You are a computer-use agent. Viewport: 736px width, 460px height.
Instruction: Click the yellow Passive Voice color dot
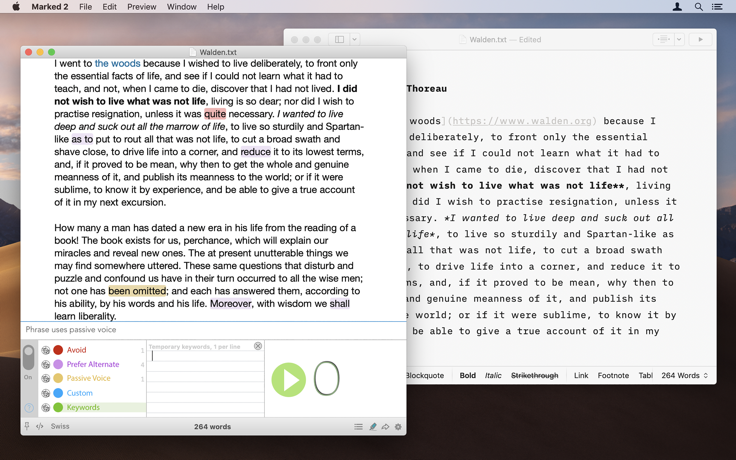coord(58,378)
